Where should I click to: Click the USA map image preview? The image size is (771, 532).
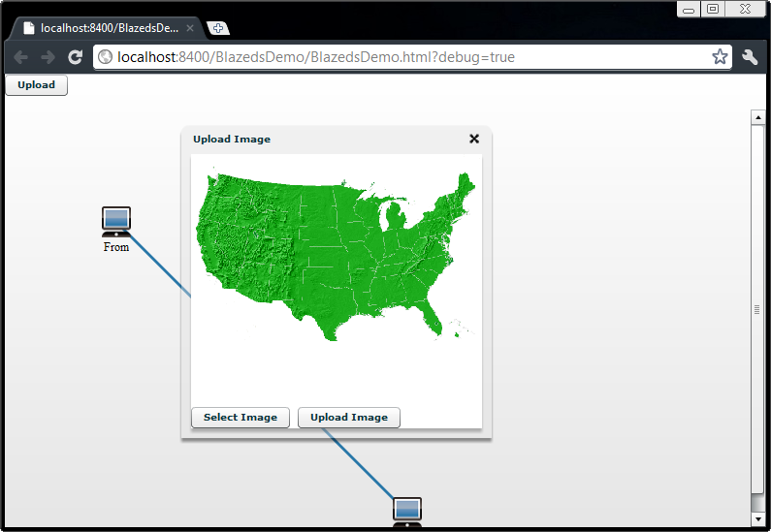click(x=337, y=256)
